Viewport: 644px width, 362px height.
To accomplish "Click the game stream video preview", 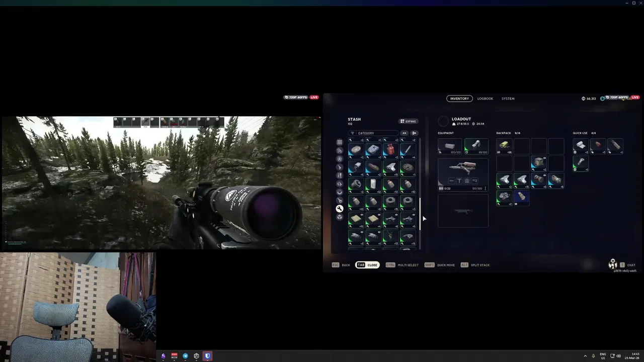I will [x=161, y=183].
